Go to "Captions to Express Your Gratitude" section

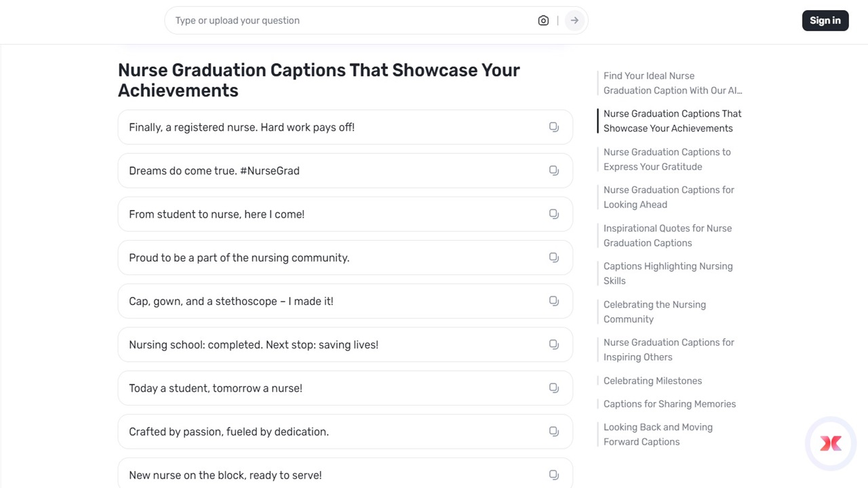coord(667,159)
